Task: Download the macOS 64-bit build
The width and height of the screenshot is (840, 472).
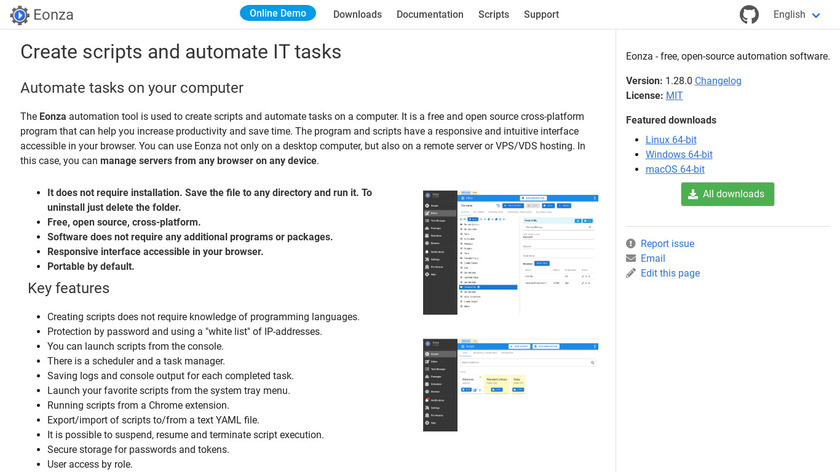Action: [x=674, y=169]
